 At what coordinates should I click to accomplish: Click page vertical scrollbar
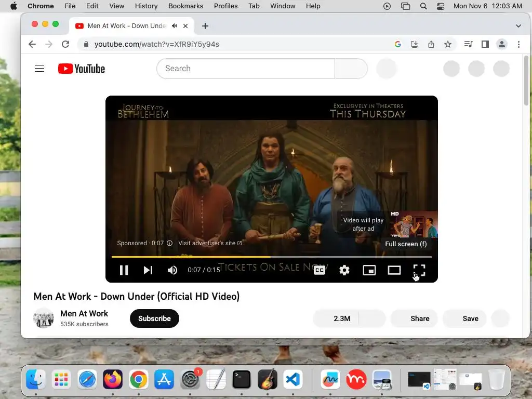click(x=526, y=81)
